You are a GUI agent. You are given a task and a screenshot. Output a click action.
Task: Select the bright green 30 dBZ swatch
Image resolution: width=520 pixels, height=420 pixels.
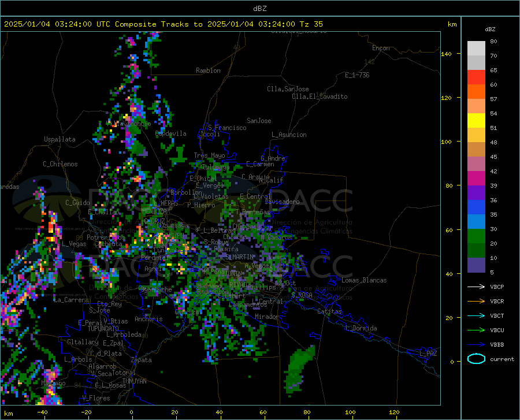476,236
